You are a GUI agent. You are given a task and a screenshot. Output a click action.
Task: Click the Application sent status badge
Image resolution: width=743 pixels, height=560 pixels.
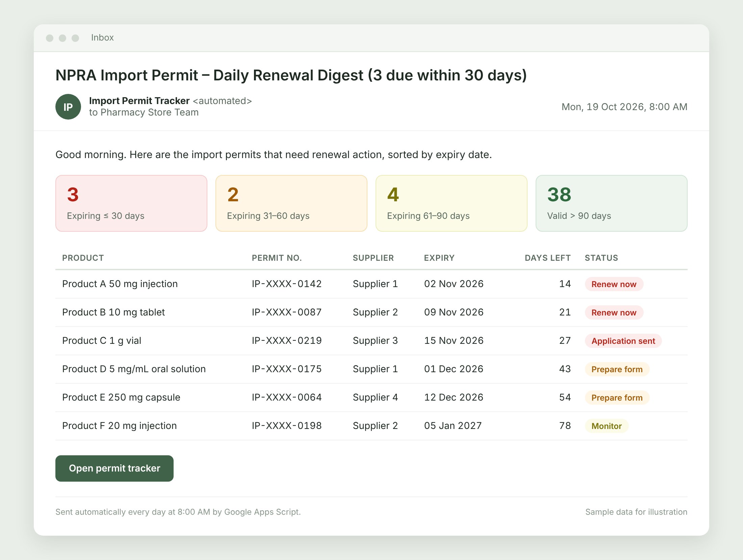623,341
